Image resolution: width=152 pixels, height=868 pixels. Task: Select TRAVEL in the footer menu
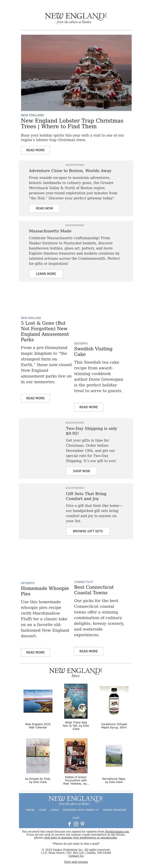point(30,810)
